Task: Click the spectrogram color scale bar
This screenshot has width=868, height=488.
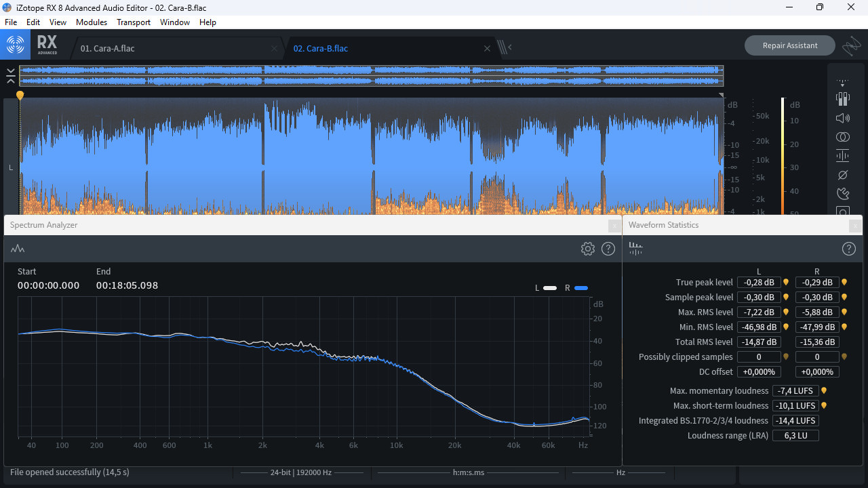Action: pyautogui.click(x=783, y=156)
